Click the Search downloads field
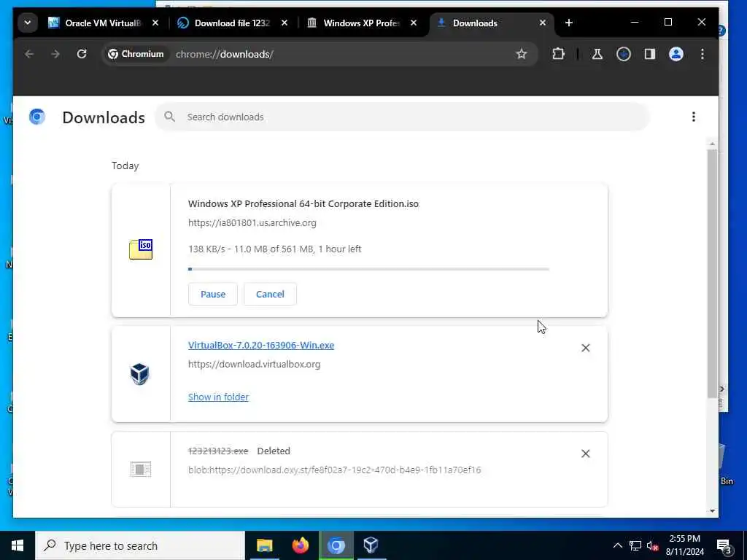Viewport: 747px width, 560px height. [x=403, y=117]
